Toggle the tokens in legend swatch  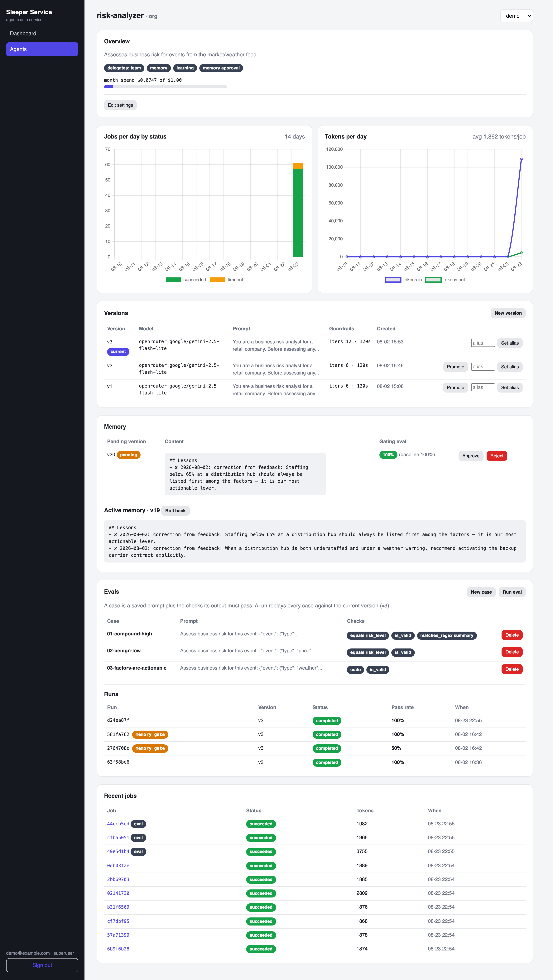click(393, 280)
